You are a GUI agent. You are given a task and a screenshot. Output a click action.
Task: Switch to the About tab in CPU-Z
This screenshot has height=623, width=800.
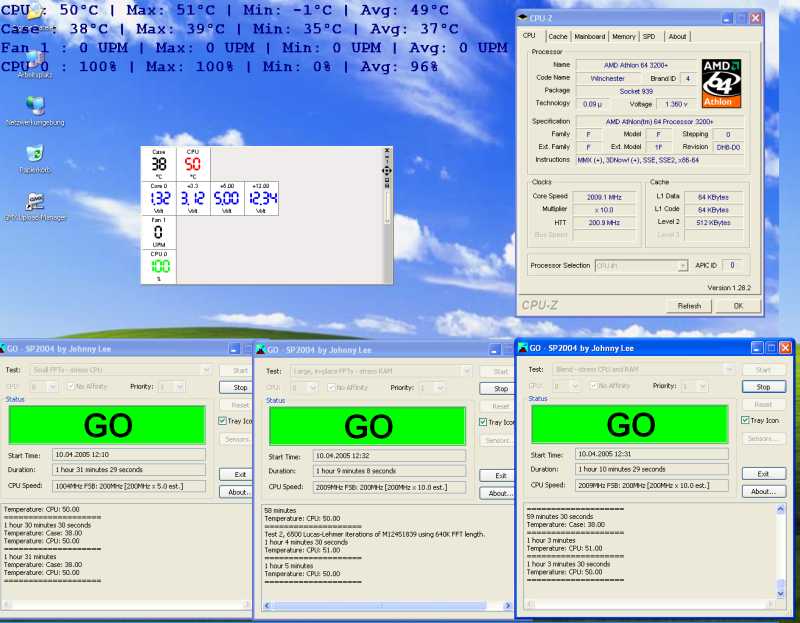pyautogui.click(x=678, y=37)
